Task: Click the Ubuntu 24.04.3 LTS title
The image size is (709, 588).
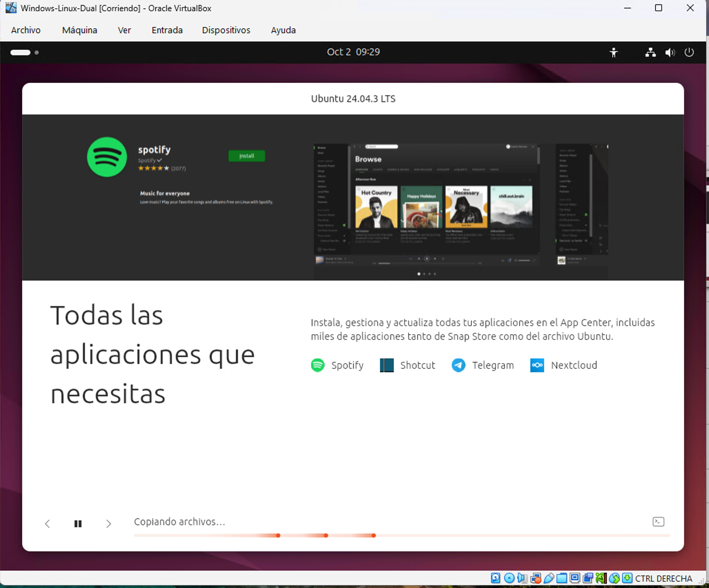Action: pyautogui.click(x=353, y=99)
